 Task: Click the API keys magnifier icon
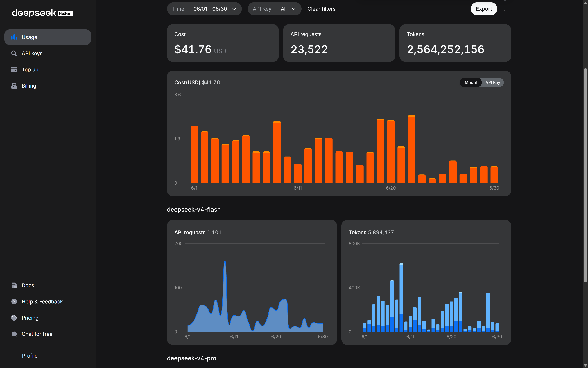(14, 53)
